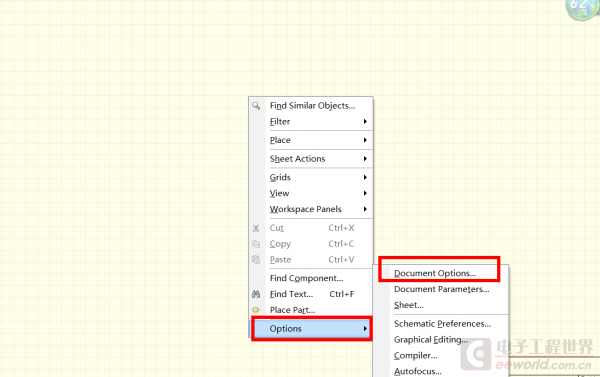Open the Options submenu entry
The image size is (600, 377).
[311, 328]
